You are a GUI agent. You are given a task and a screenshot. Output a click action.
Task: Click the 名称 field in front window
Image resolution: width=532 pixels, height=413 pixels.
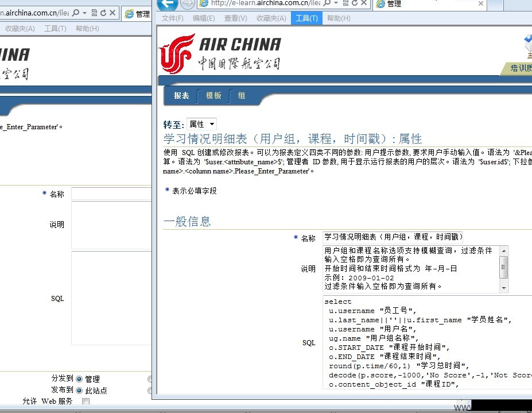(x=393, y=237)
